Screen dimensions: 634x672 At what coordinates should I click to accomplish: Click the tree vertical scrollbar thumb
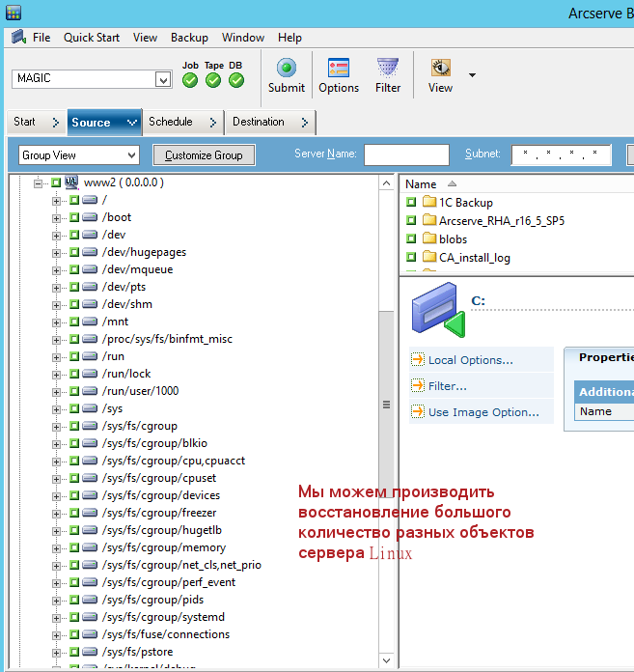point(386,405)
